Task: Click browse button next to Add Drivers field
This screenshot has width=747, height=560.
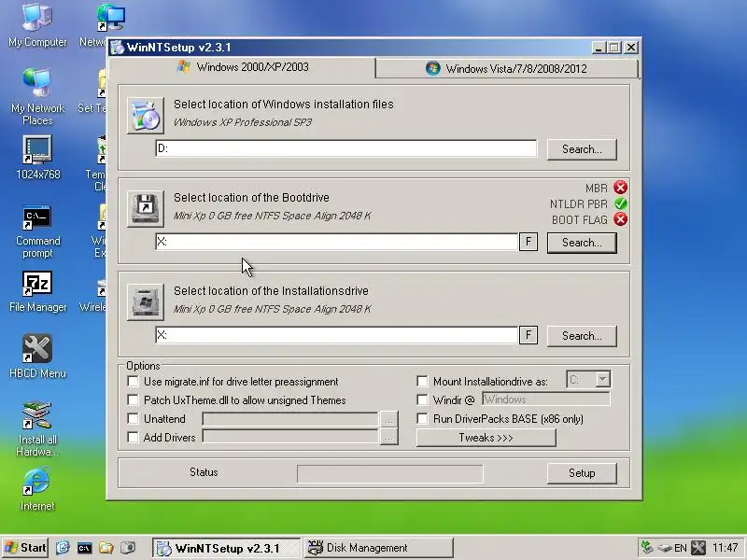Action: [x=388, y=437]
